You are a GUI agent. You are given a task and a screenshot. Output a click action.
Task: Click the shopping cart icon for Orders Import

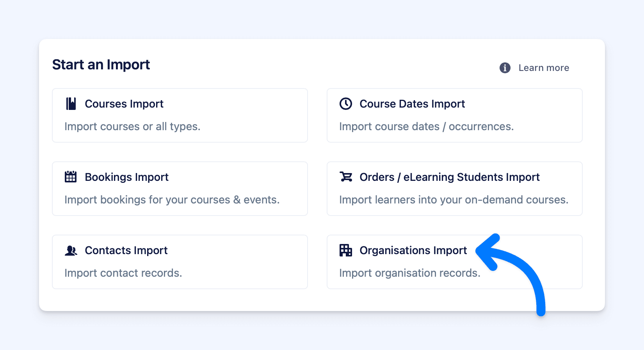pos(345,177)
